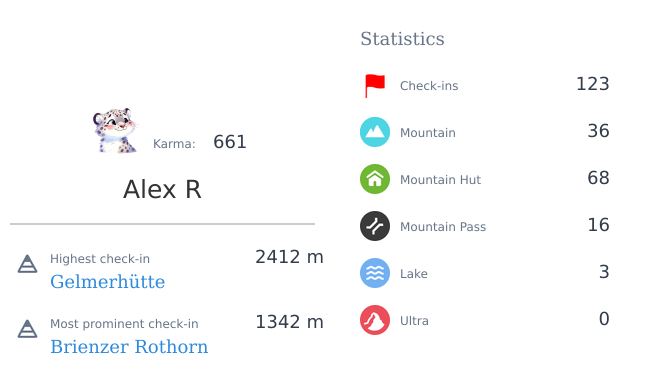The width and height of the screenshot is (650, 385).
Task: Click the cyan Mountain icon
Action: tap(375, 132)
